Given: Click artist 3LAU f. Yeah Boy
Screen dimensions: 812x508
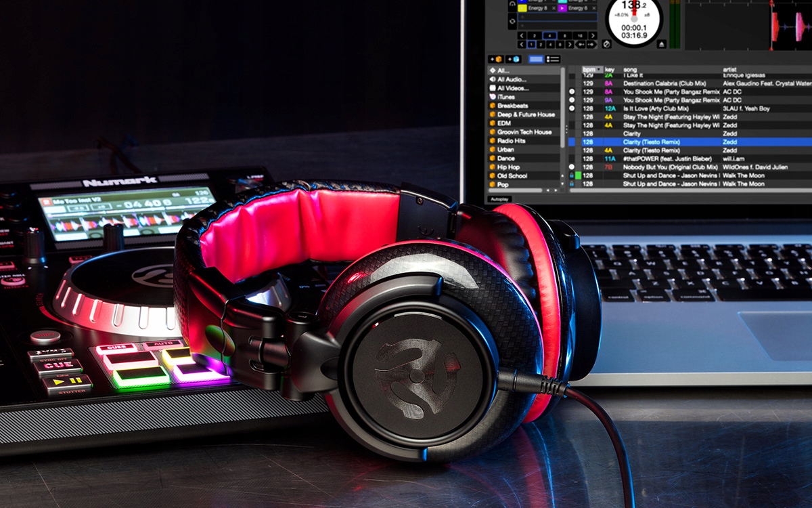Looking at the screenshot, I should click(746, 108).
